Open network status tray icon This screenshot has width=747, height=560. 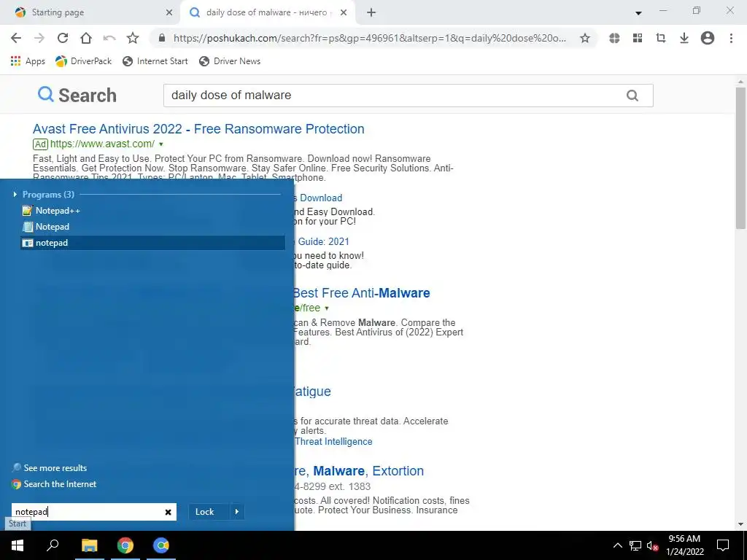click(x=635, y=545)
